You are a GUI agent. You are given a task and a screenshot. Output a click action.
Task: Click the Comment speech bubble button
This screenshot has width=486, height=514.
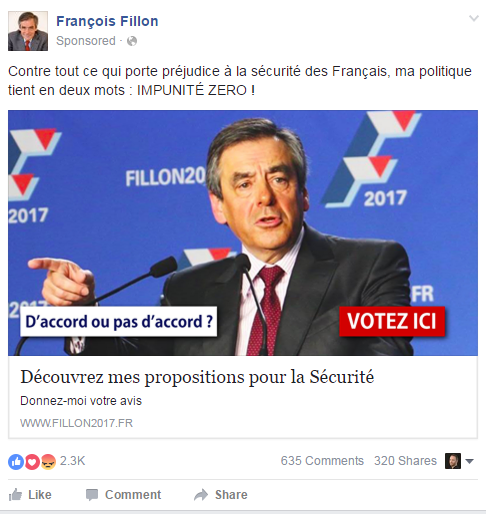pyautogui.click(x=123, y=495)
